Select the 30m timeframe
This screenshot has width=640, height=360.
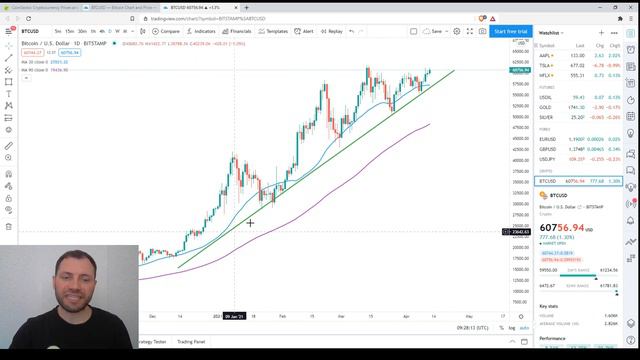click(82, 31)
